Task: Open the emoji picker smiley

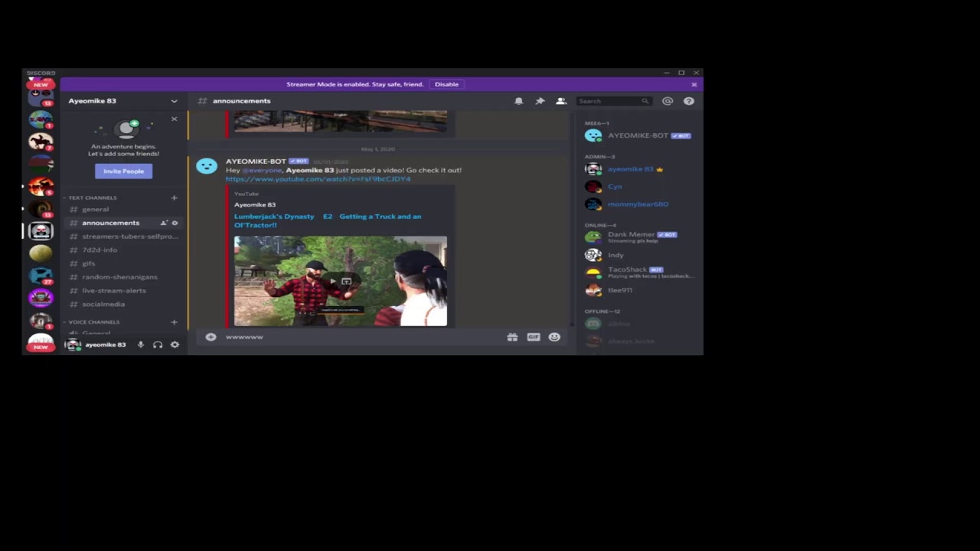Action: click(554, 337)
